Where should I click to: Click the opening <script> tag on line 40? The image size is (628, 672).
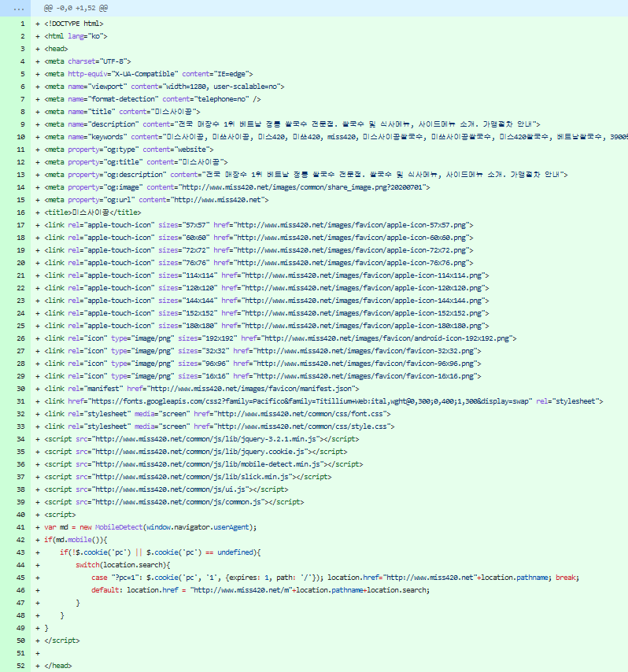(x=60, y=515)
